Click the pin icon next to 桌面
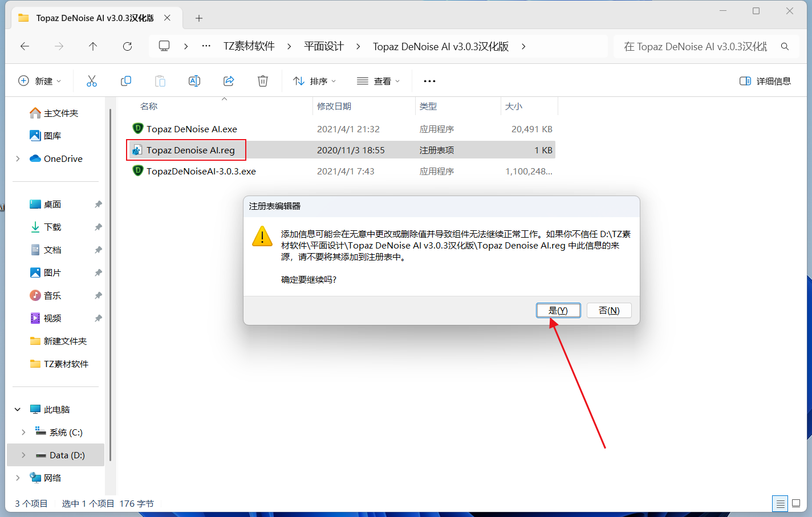Image resolution: width=812 pixels, height=517 pixels. (98, 204)
